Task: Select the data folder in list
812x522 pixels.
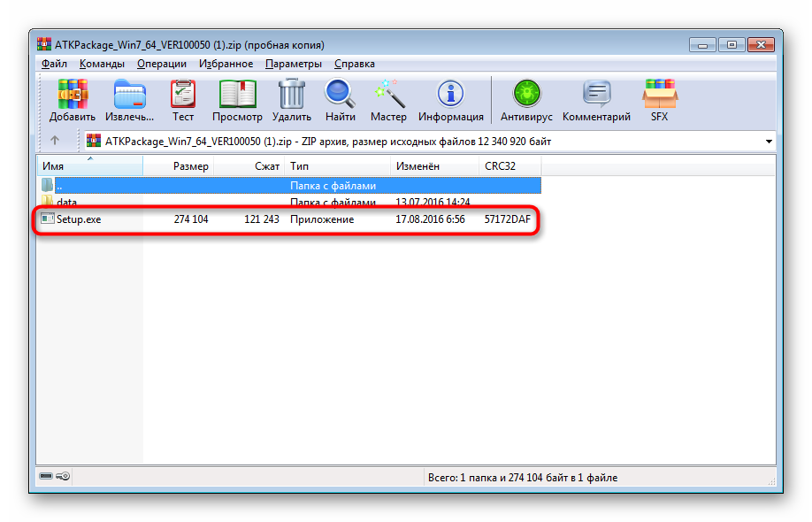Action: 66,203
